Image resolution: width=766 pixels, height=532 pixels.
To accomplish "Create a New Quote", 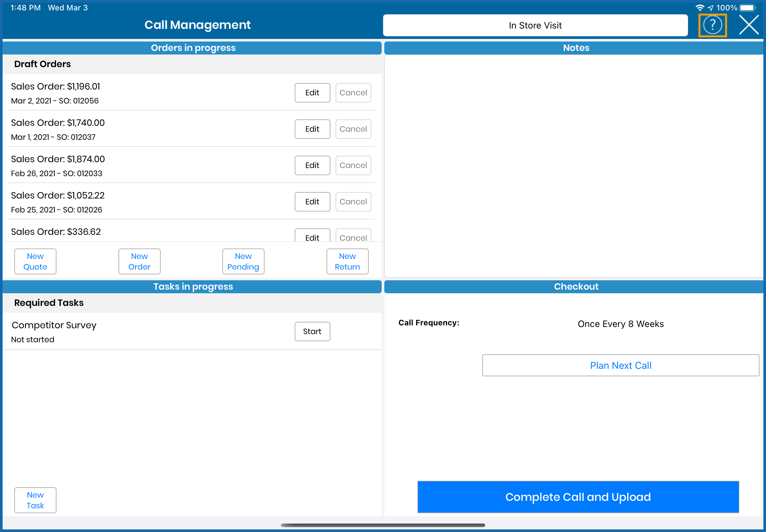I will [35, 261].
